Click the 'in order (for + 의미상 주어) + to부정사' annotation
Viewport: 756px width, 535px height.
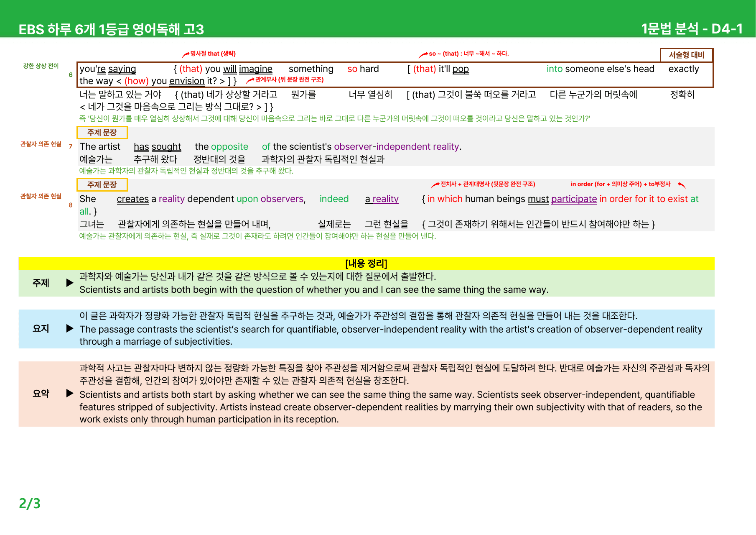pos(621,184)
